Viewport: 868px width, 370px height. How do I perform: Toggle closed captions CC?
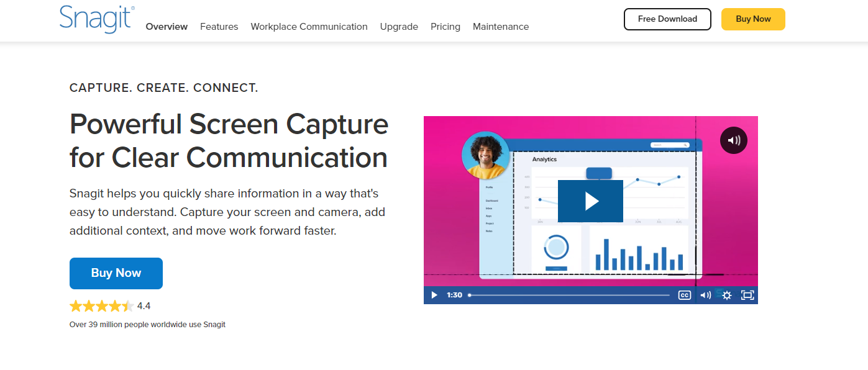tap(685, 295)
